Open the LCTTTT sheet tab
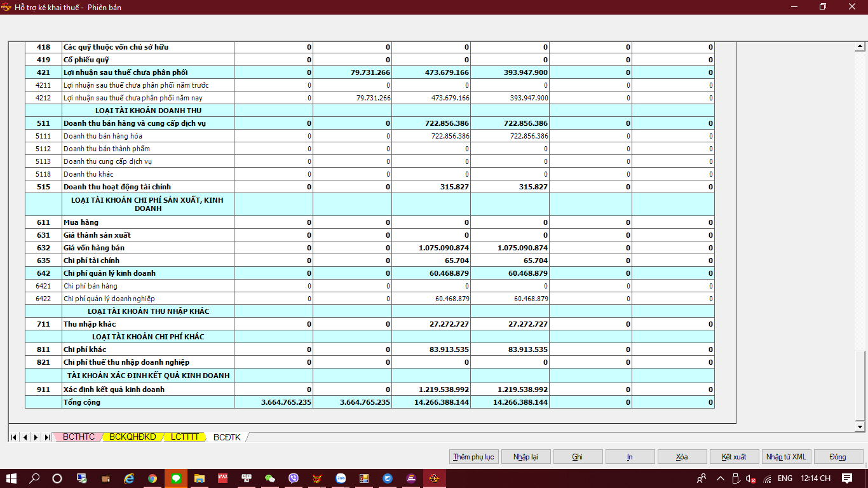The height and width of the screenshot is (488, 868). tap(185, 437)
